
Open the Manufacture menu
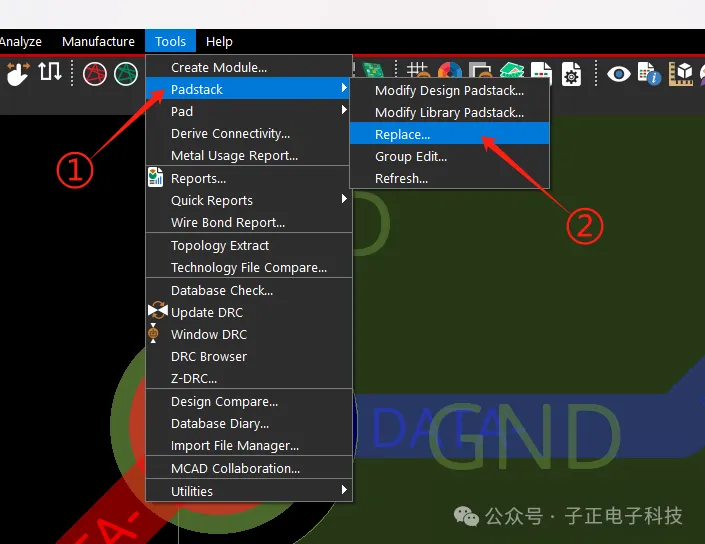pyautogui.click(x=98, y=41)
